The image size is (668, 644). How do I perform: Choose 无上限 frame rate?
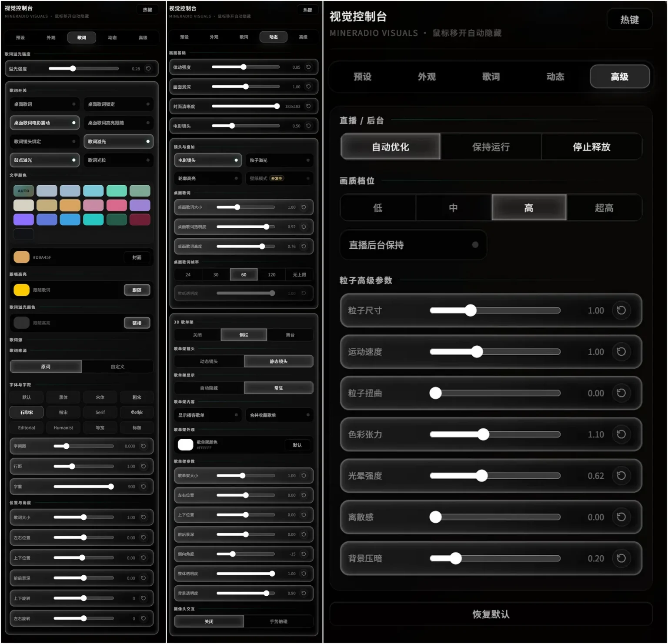pos(299,274)
